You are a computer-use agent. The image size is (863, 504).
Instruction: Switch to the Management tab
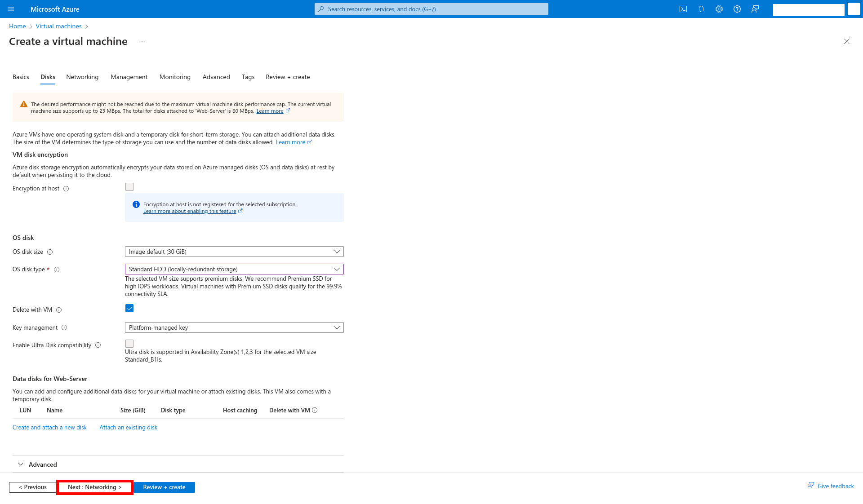(x=129, y=77)
